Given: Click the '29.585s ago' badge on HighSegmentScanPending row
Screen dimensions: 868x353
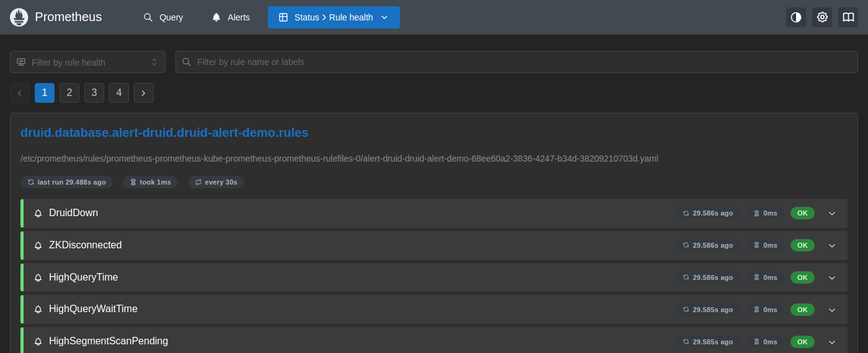Looking at the screenshot, I should click(x=707, y=341).
